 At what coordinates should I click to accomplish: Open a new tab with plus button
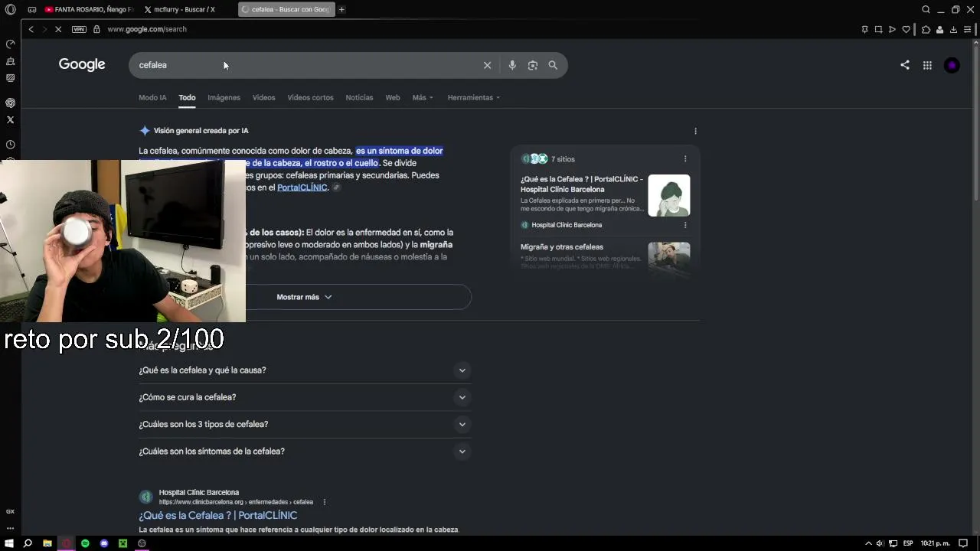click(x=341, y=9)
